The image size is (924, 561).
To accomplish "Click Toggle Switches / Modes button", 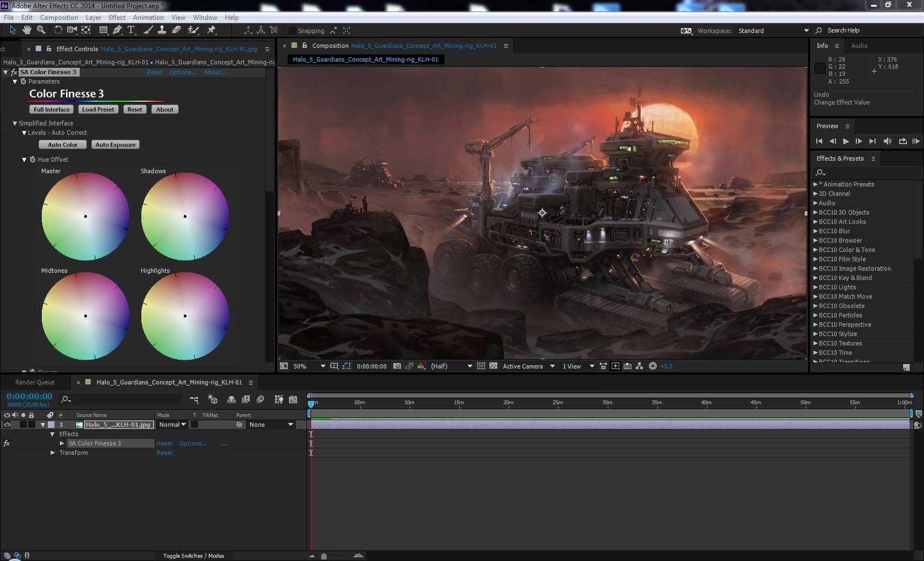I will point(194,556).
